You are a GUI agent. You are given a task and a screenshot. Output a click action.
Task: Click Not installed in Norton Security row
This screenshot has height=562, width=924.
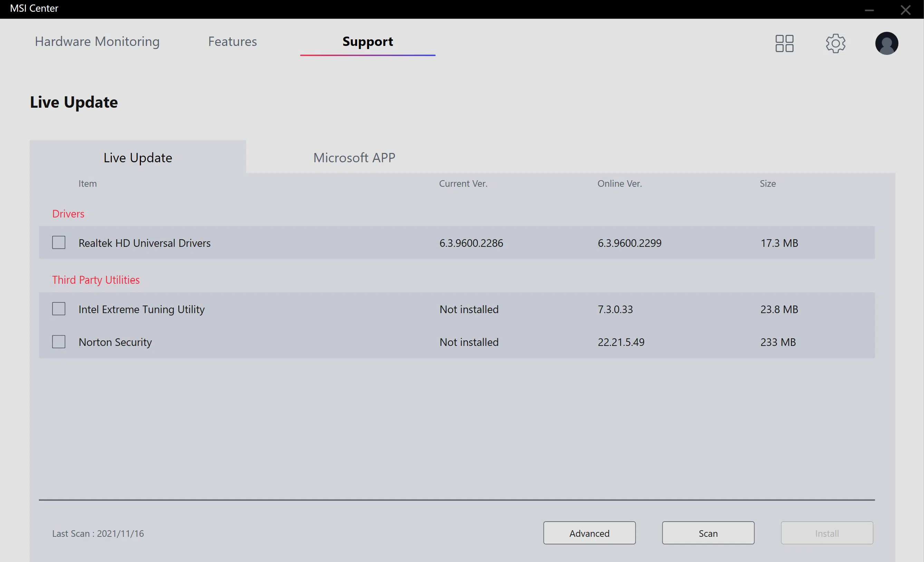pos(469,342)
